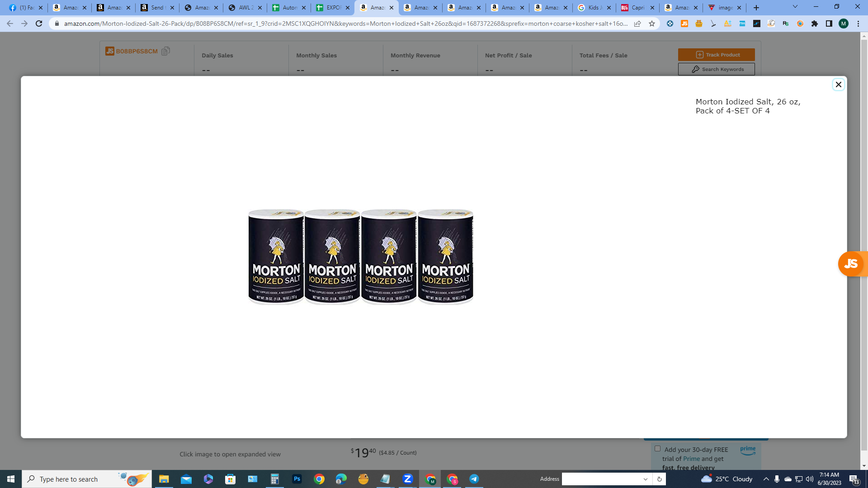
Task: Click the Search Keywords button
Action: pos(716,69)
